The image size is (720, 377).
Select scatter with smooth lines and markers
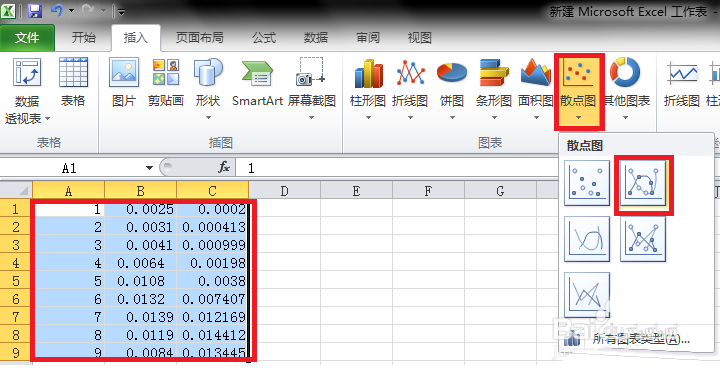click(x=643, y=183)
